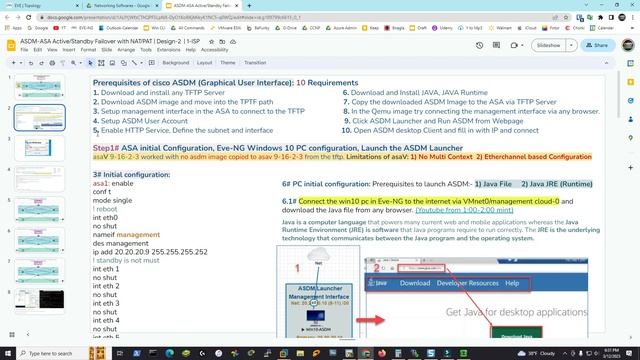Screen dimensions: 640x360
Task: Open the Insert menu
Action: (x=69, y=50)
